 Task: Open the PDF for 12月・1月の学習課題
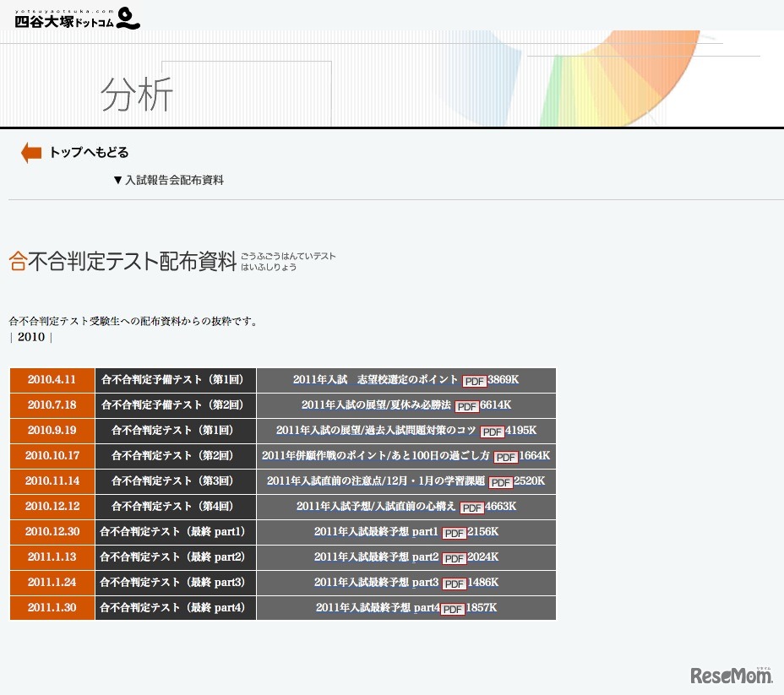coord(501,482)
